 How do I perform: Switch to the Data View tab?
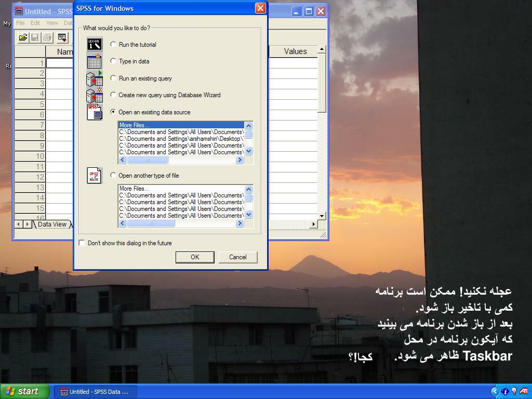click(52, 224)
